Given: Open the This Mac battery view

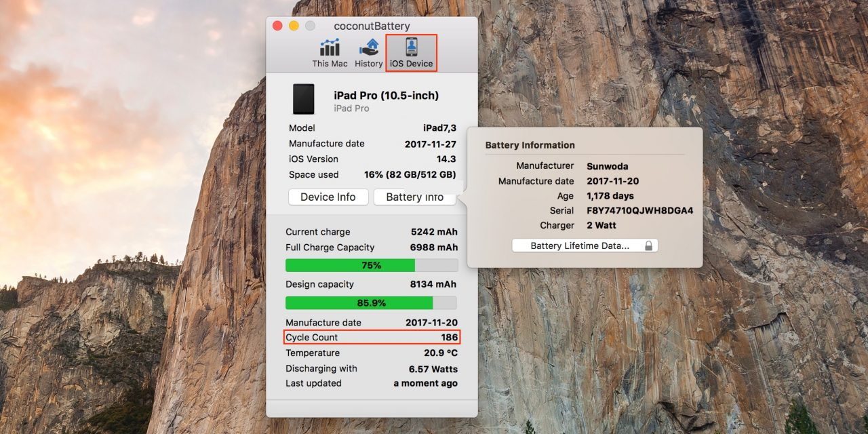Looking at the screenshot, I should pos(330,53).
